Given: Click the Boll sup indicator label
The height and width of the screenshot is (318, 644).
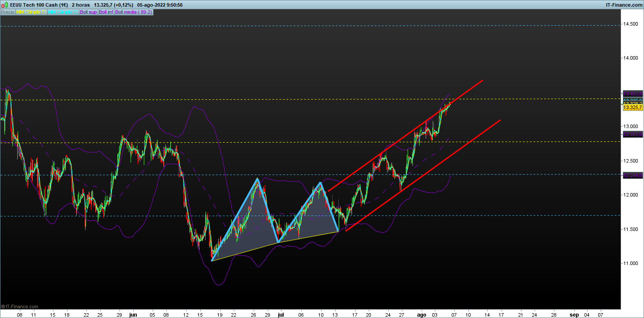Looking at the screenshot, I should pyautogui.click(x=88, y=12).
